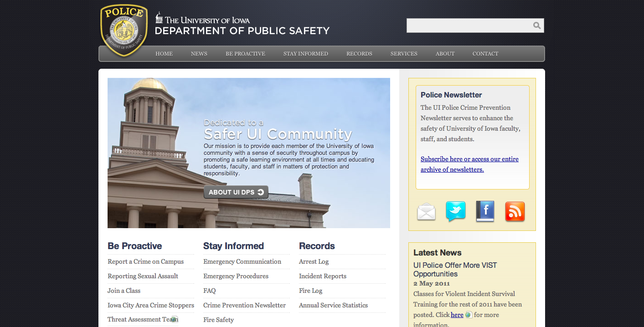Click the globe icon beside 'here' link
The width and height of the screenshot is (644, 327).
469,315
